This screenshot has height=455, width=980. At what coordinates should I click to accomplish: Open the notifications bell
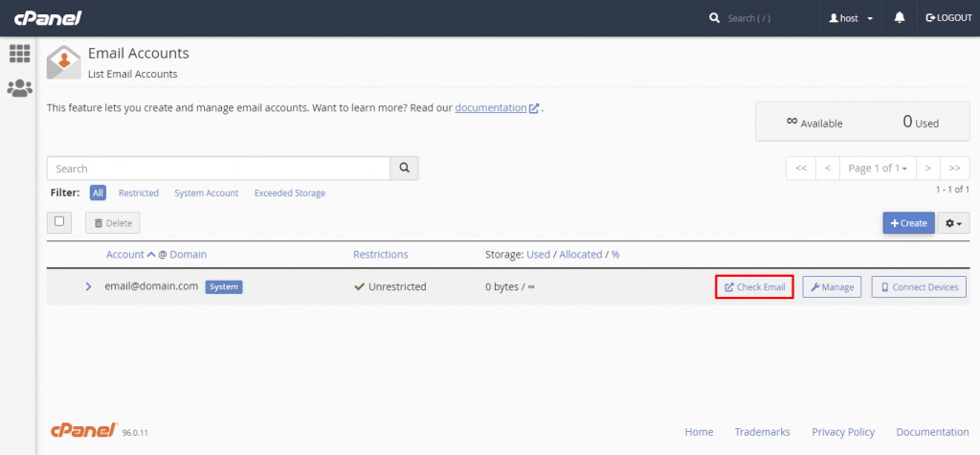coord(900,18)
